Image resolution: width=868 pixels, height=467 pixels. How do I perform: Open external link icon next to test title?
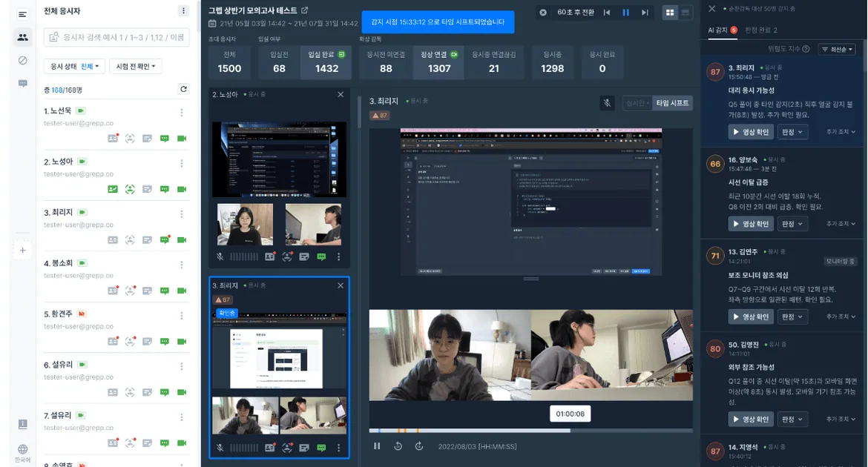[x=304, y=10]
